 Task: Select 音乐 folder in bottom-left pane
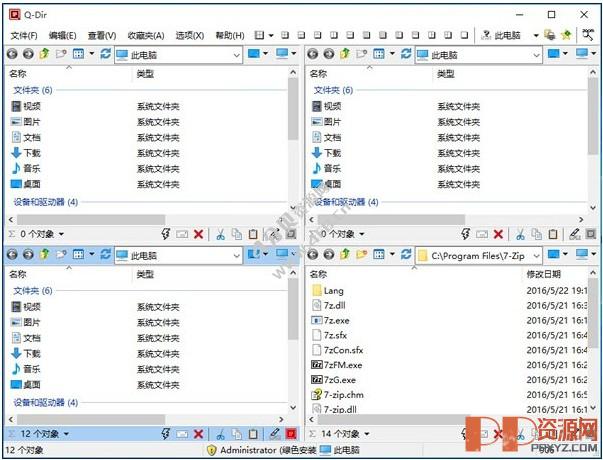[26, 369]
